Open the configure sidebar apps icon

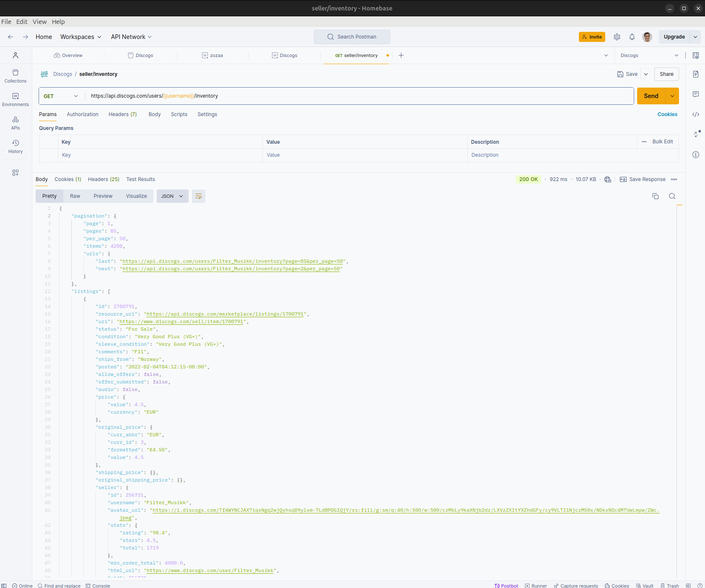(x=16, y=173)
